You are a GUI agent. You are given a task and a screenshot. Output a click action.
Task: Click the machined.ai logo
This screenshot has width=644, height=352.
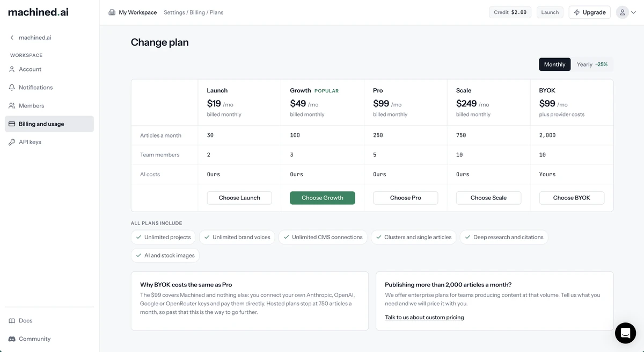click(38, 12)
